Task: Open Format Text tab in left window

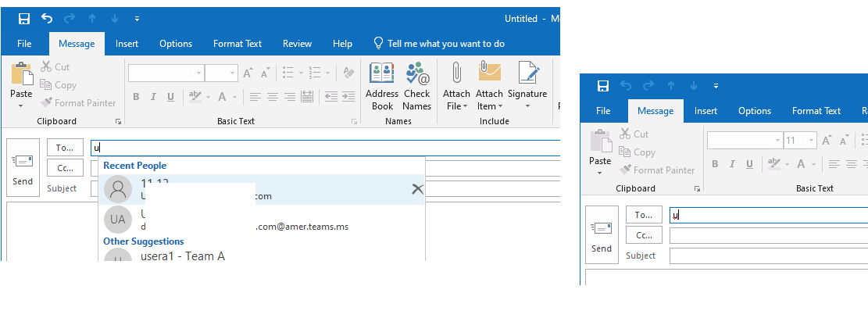Action: [x=238, y=44]
